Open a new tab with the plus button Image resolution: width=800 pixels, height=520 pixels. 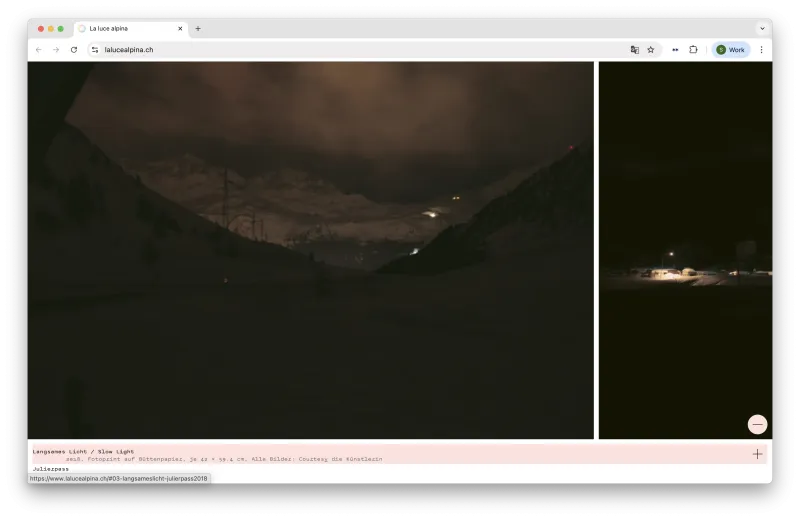coord(198,29)
